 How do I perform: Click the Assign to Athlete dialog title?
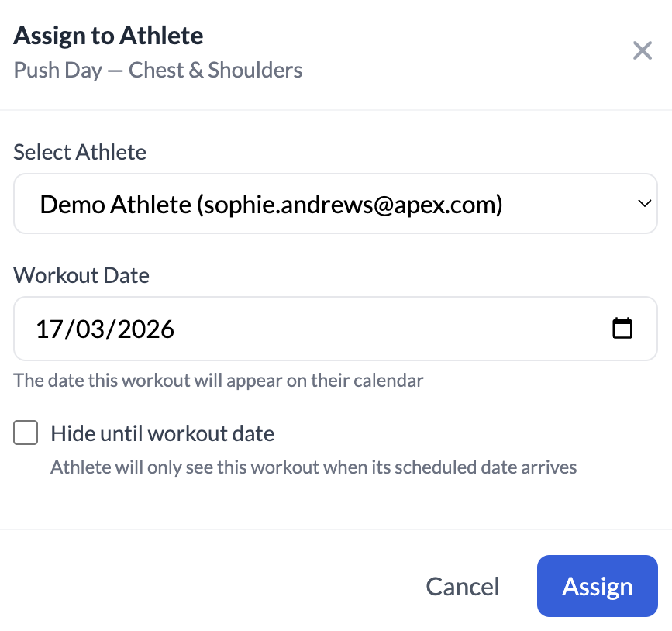point(108,35)
